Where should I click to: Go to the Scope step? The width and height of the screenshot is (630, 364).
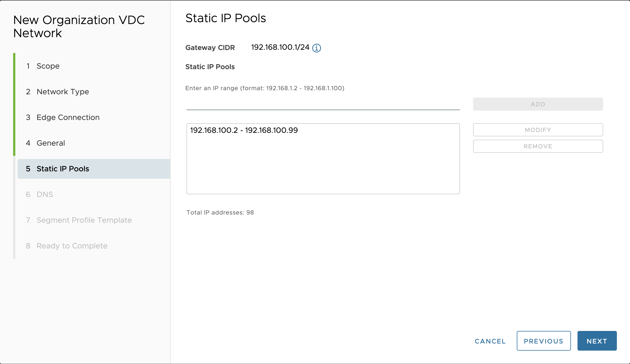[x=48, y=66]
